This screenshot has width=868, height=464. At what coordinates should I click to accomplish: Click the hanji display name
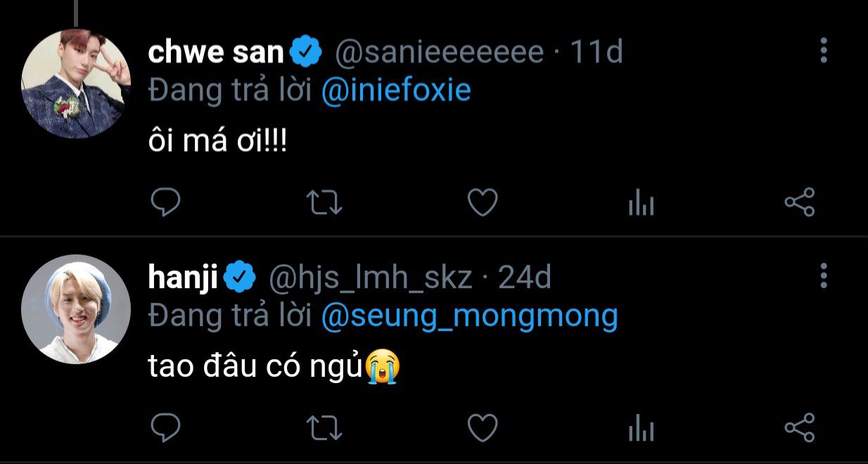pos(183,278)
